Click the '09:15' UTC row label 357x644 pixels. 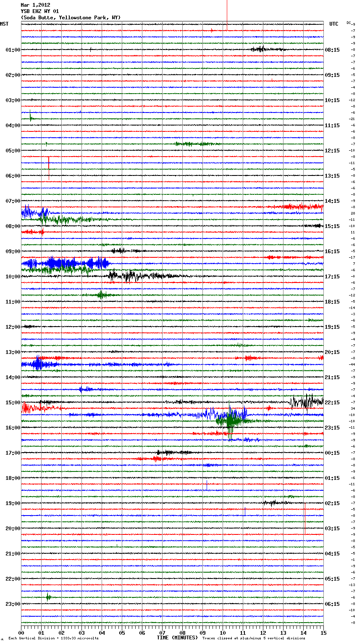[x=332, y=75]
